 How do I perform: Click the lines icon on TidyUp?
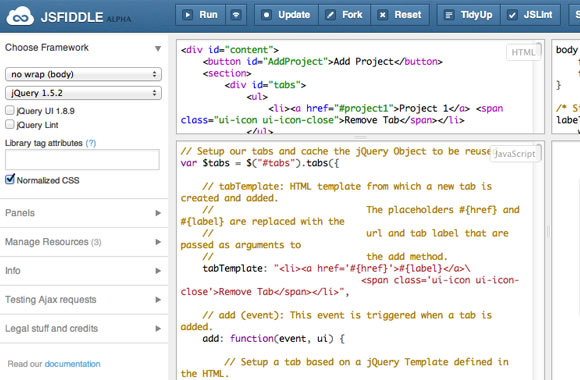click(449, 15)
